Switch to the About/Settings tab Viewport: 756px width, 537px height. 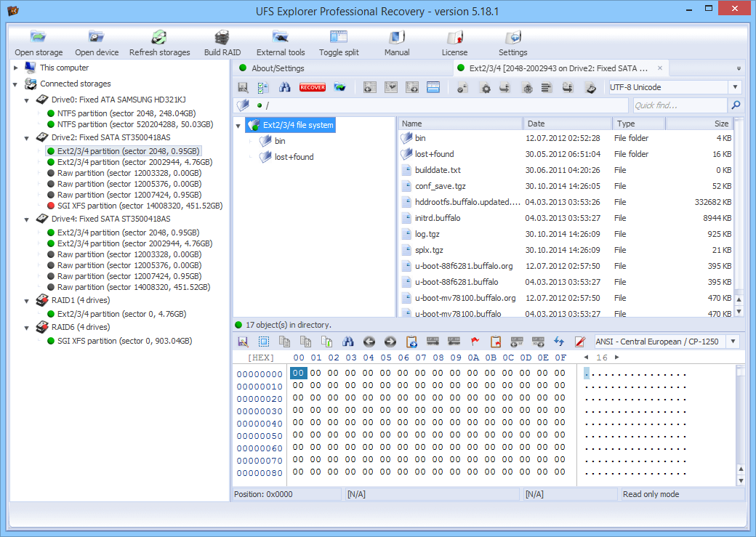coord(278,68)
